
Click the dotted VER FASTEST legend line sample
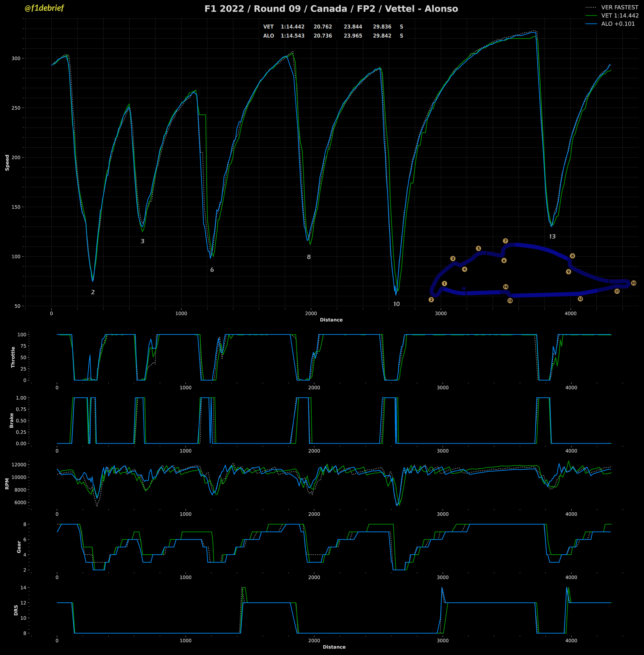pyautogui.click(x=591, y=7)
